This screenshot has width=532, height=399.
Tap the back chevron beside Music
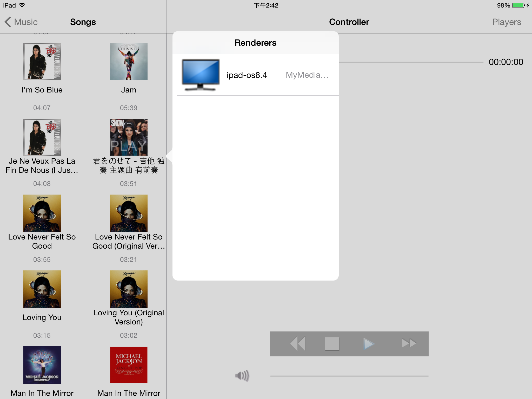pyautogui.click(x=8, y=22)
